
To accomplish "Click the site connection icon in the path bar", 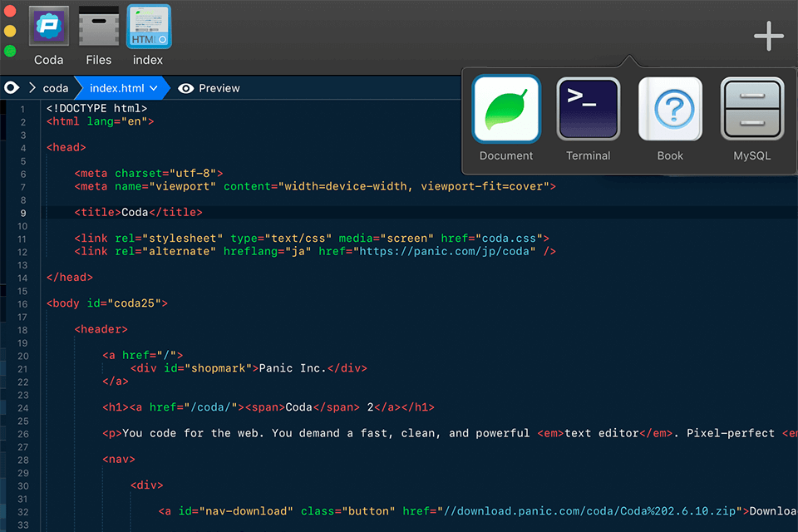I will click(x=12, y=87).
